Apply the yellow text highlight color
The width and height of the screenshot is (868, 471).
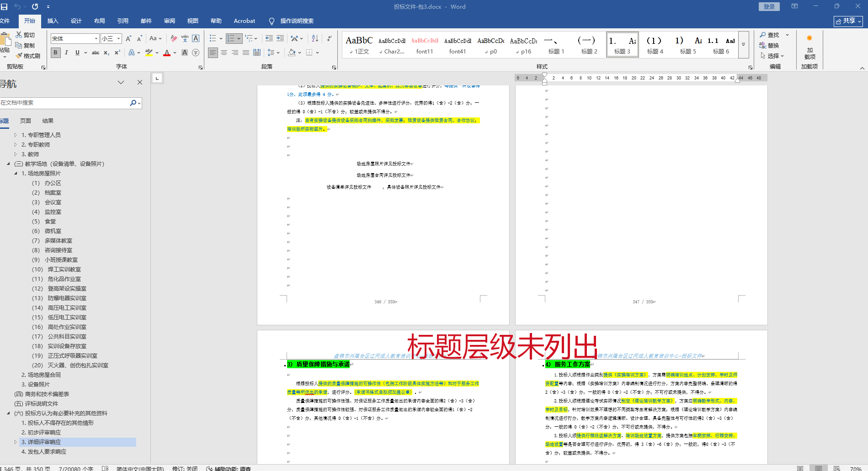click(x=149, y=53)
